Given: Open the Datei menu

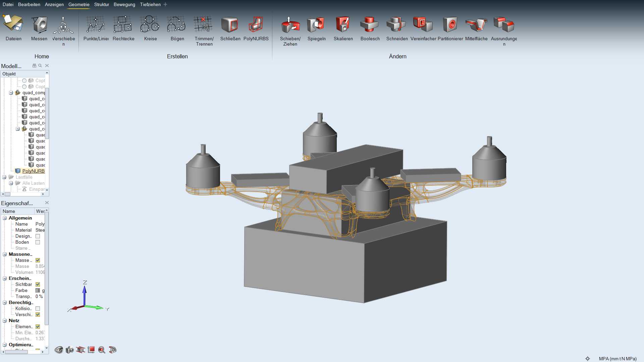Looking at the screenshot, I should (x=8, y=4).
